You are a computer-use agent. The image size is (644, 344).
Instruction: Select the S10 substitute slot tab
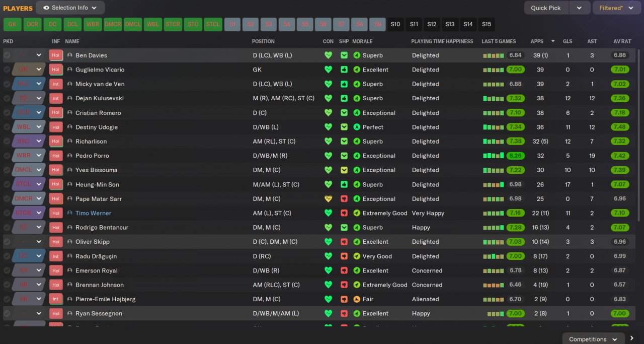pos(395,24)
